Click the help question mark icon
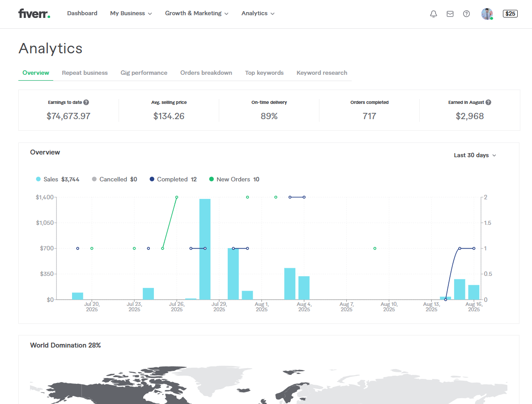This screenshot has width=532, height=404. tap(466, 14)
